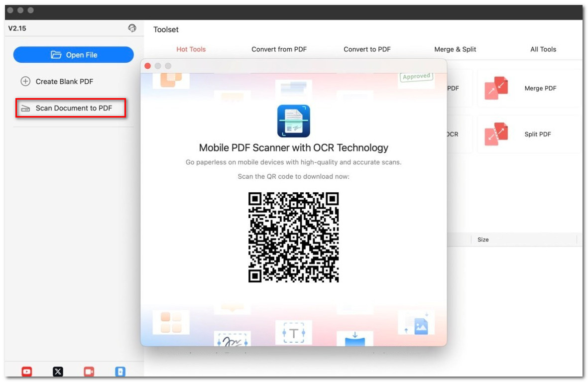The image size is (588, 382).
Task: Click the mobile scanner app icon
Action: (293, 121)
